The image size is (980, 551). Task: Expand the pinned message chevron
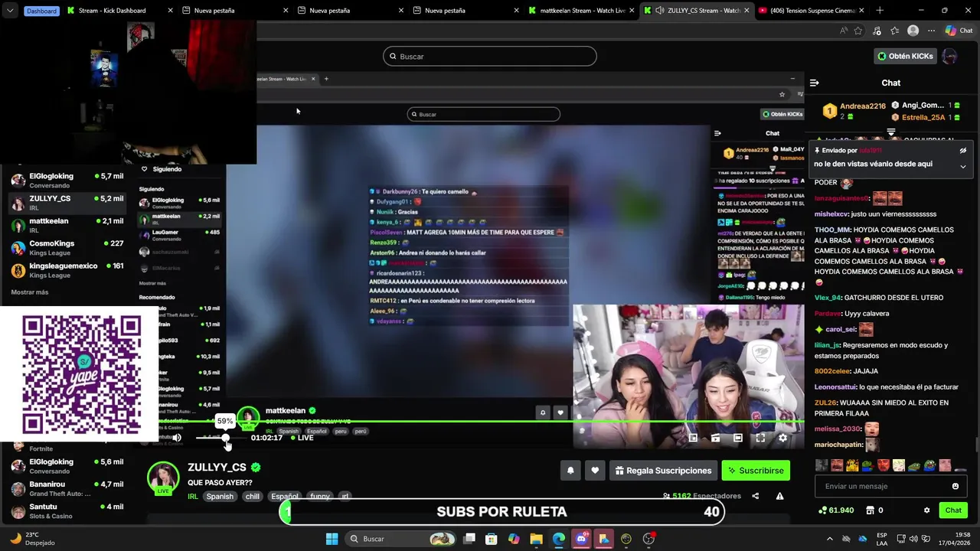(x=963, y=166)
